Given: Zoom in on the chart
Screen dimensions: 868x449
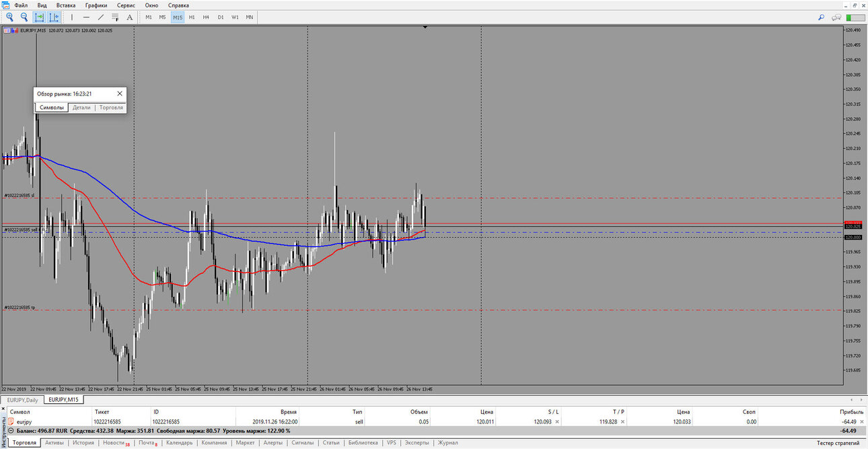Looking at the screenshot, I should pos(9,17).
